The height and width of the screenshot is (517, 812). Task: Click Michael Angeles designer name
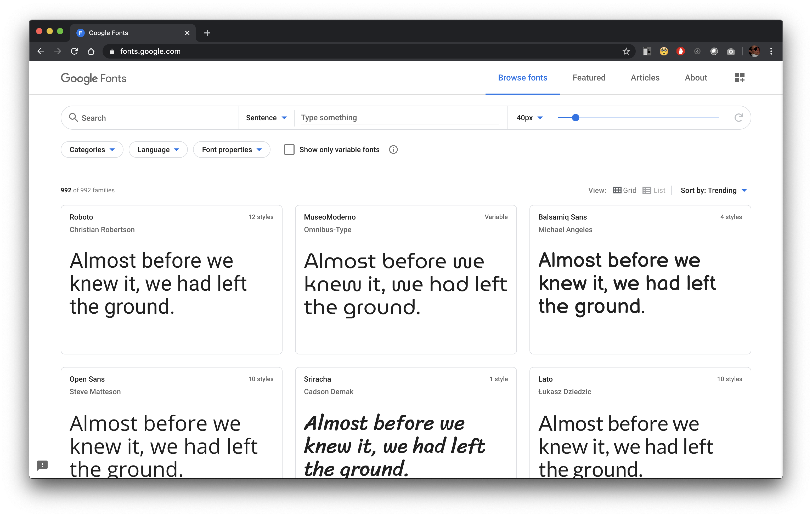click(x=565, y=230)
